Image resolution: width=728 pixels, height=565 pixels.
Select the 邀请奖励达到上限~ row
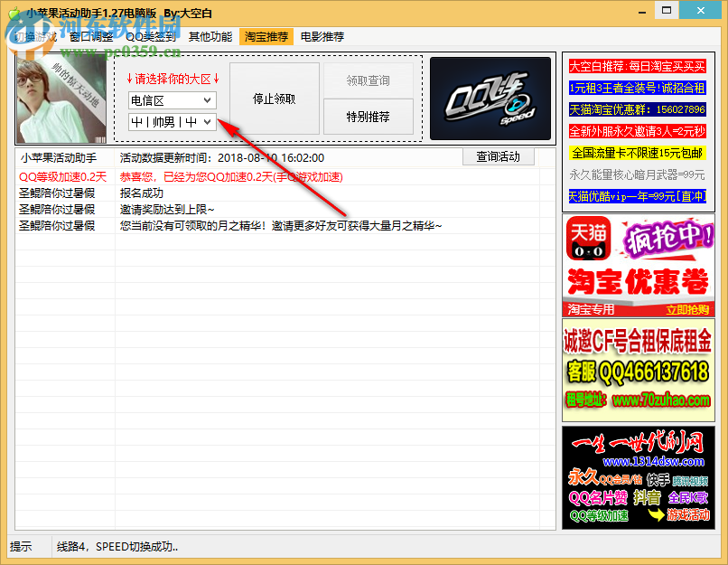click(285, 210)
